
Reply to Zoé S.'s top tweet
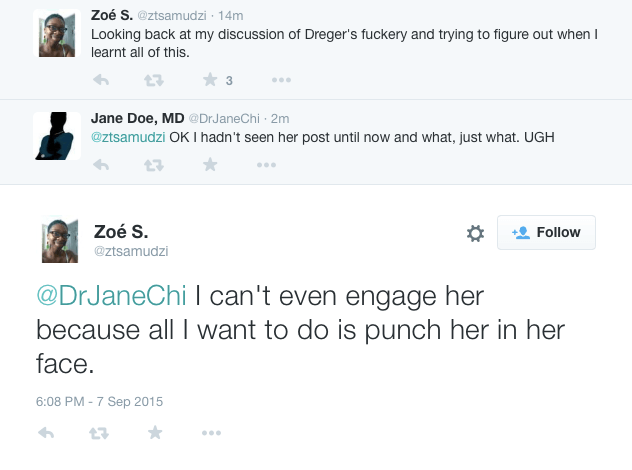pos(101,80)
